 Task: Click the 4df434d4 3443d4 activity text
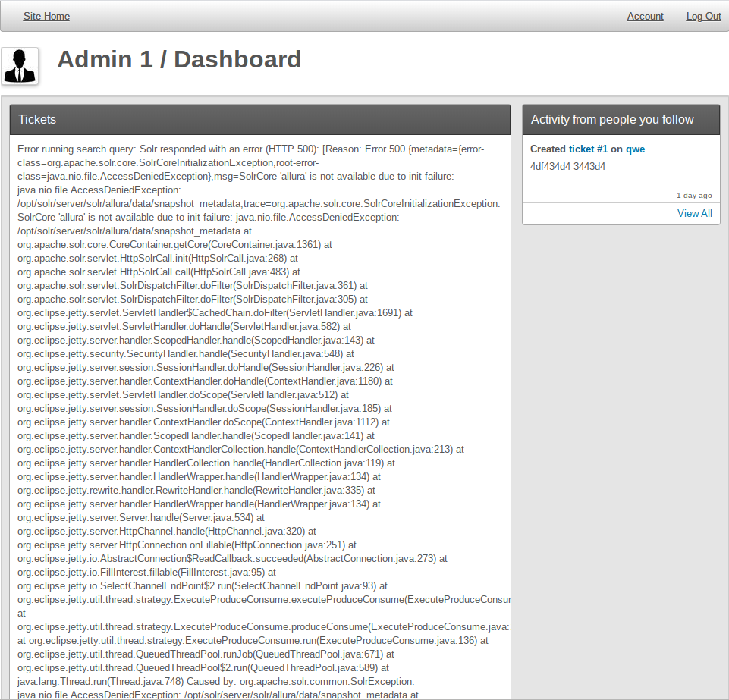click(x=567, y=167)
